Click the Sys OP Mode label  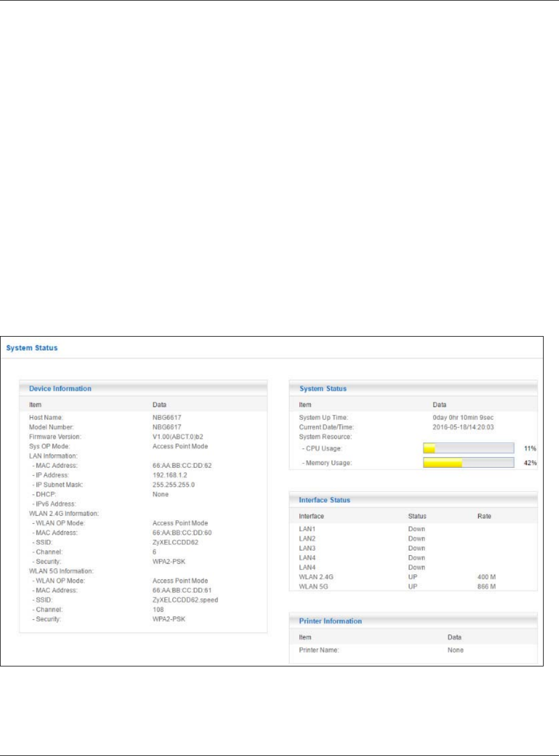pyautogui.click(x=49, y=446)
